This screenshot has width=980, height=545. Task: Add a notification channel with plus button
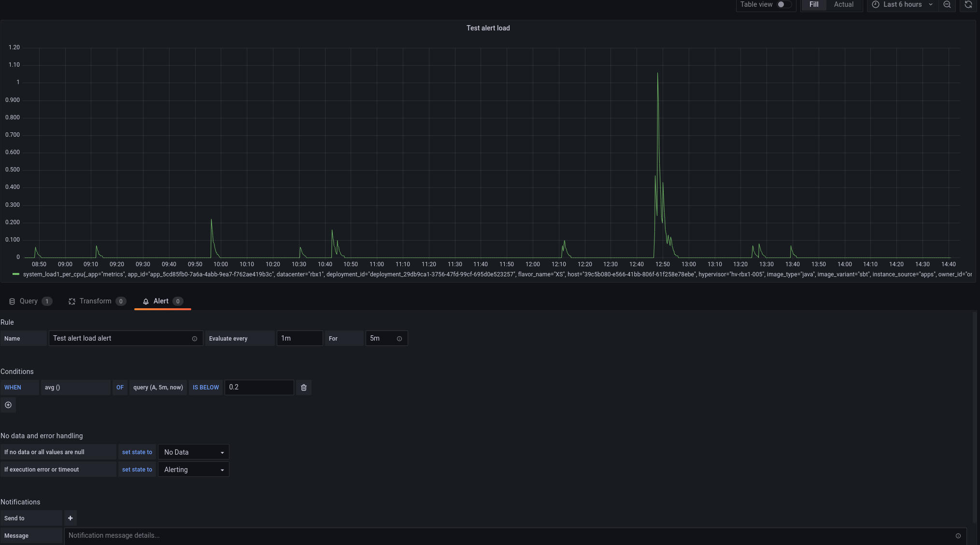(71, 518)
